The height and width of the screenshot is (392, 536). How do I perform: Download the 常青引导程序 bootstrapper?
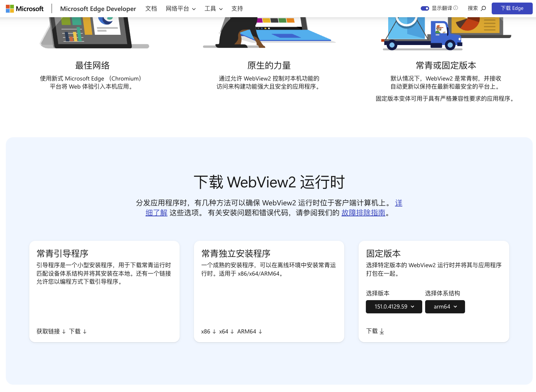[78, 331]
